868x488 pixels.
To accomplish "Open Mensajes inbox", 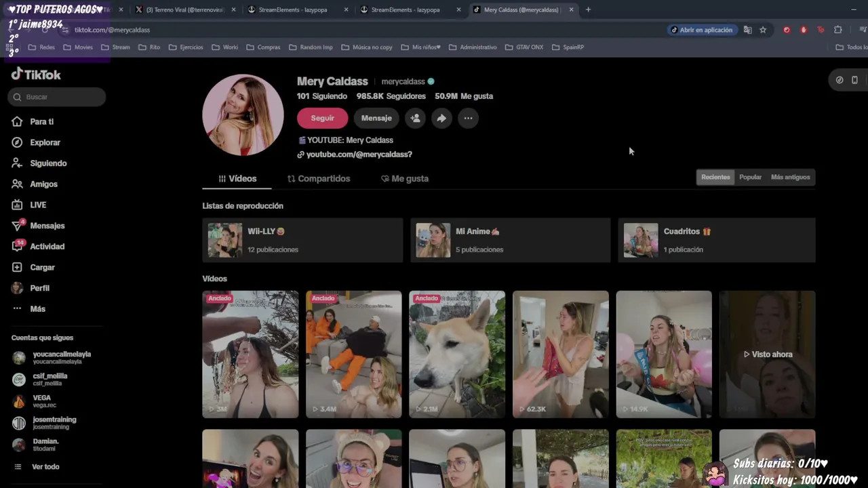I will (38, 226).
